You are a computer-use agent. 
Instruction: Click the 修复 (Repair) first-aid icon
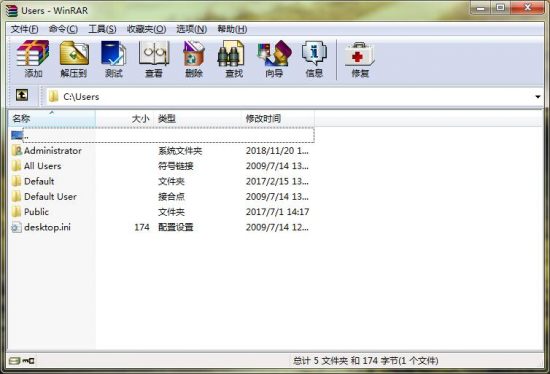pos(360,54)
